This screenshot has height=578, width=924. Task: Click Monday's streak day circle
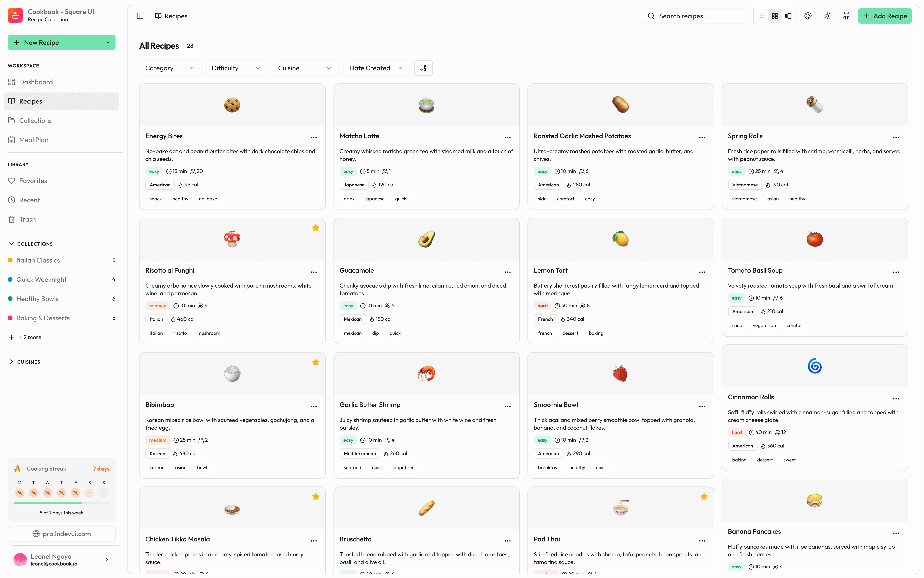[19, 493]
